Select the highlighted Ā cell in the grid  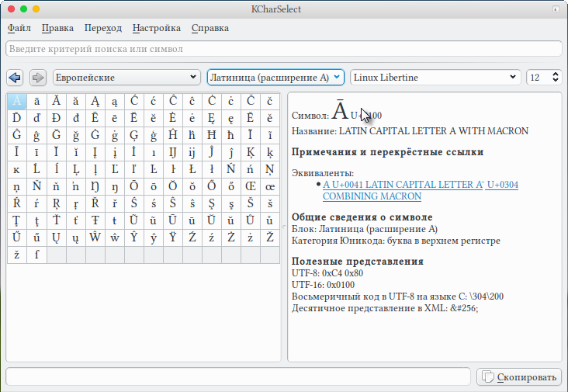click(16, 101)
